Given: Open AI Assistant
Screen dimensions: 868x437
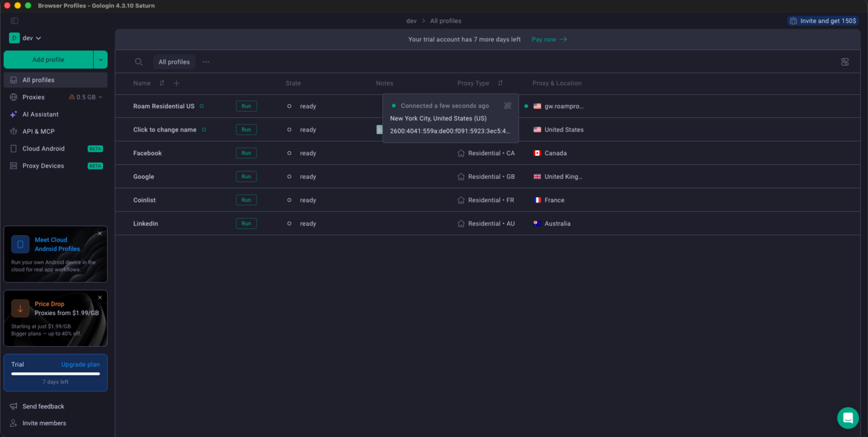Looking at the screenshot, I should [40, 115].
